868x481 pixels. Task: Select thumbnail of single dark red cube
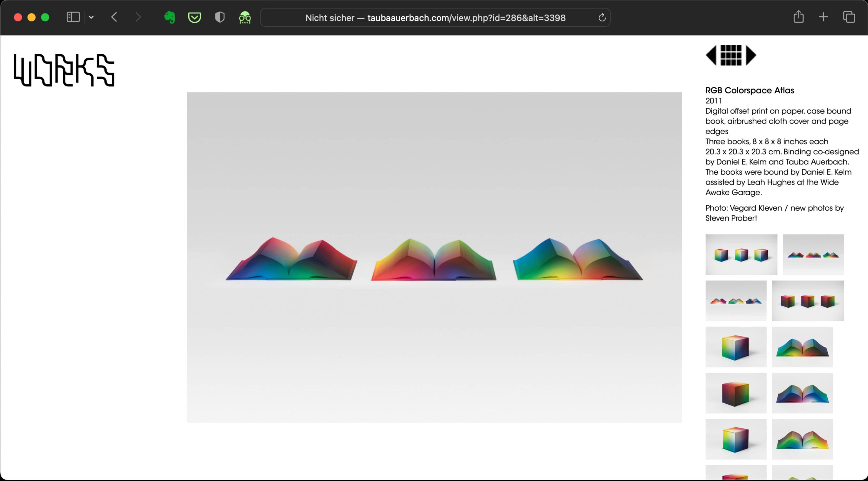coord(736,393)
